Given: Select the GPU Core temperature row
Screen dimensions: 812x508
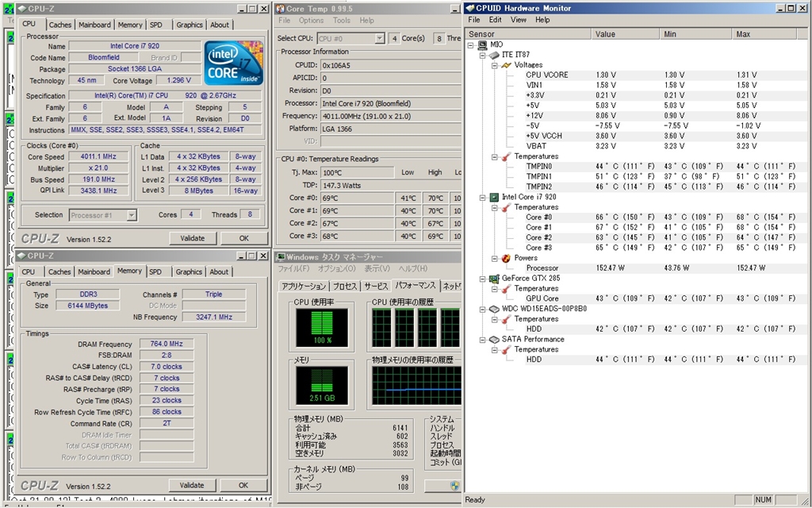Looking at the screenshot, I should tap(661, 298).
